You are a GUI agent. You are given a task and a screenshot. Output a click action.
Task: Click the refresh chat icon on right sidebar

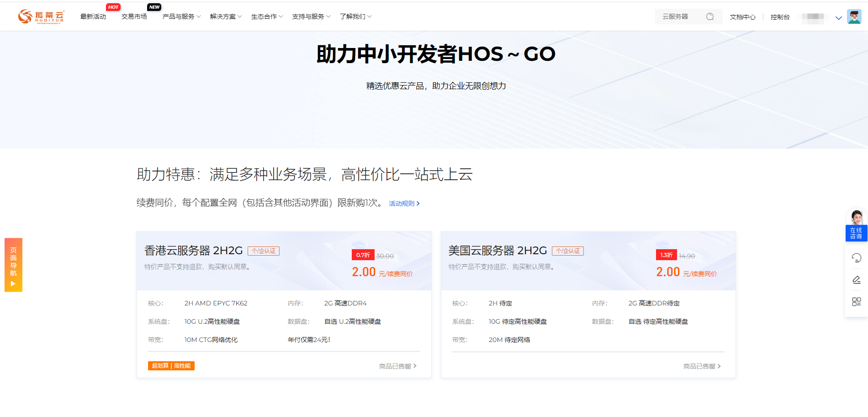click(x=856, y=258)
